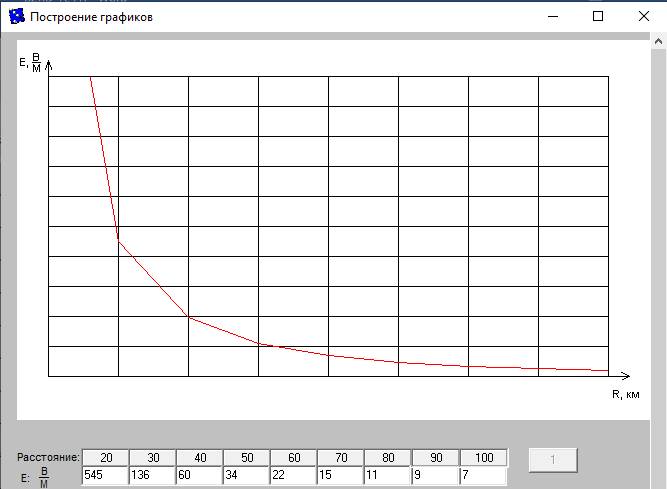Viewport: 667px width, 489px height.
Task: Close the Построение графиков window
Action: (644, 16)
